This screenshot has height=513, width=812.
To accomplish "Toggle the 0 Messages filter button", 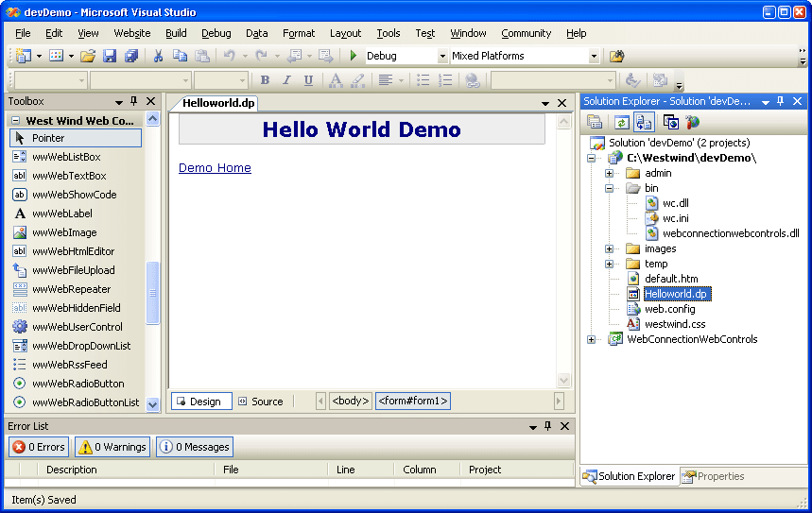I will pos(195,447).
